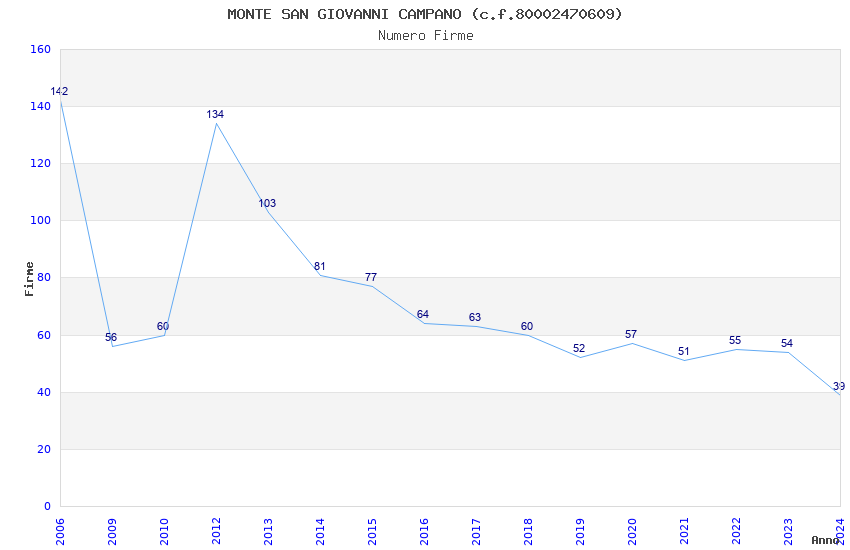
Task: Click x-axis year label 2018
Action: [x=529, y=531]
